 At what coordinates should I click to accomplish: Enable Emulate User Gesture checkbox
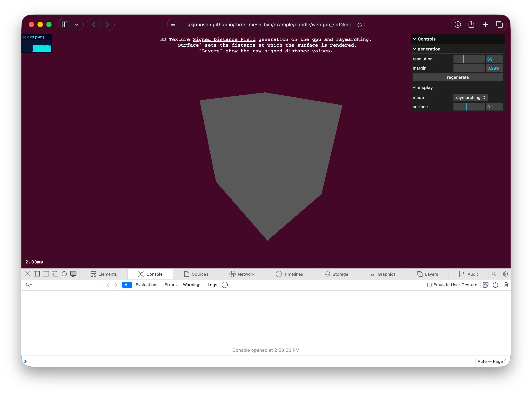429,285
